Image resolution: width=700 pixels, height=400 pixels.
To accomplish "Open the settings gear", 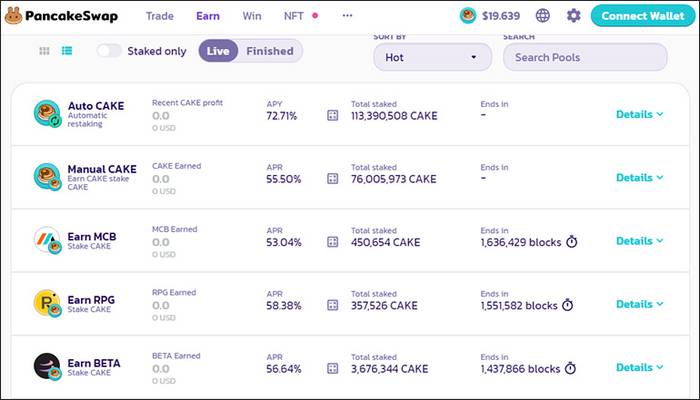I will point(573,16).
